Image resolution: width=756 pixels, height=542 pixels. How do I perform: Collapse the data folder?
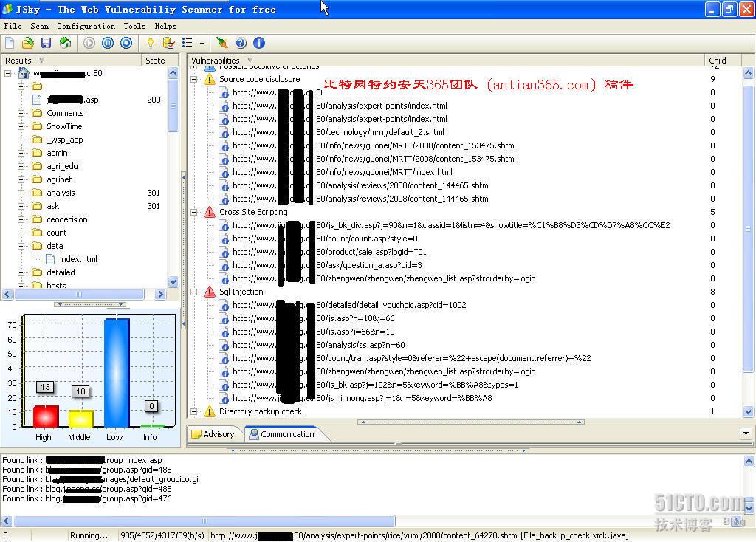pyautogui.click(x=21, y=246)
